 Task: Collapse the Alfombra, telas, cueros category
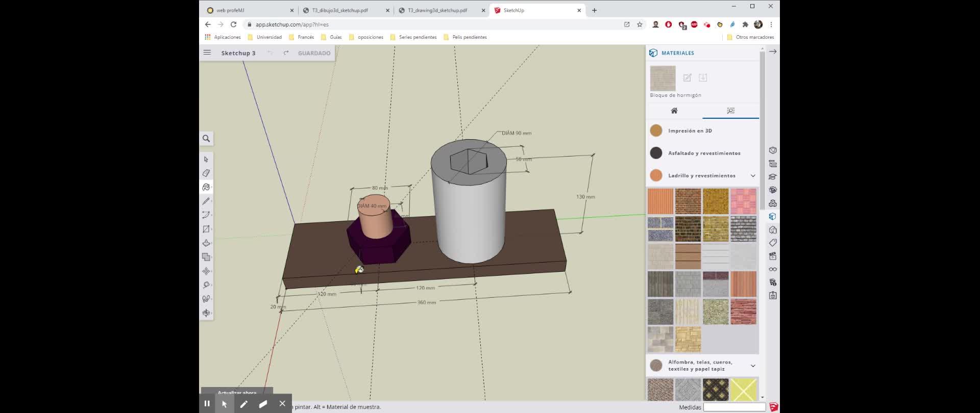tap(753, 366)
